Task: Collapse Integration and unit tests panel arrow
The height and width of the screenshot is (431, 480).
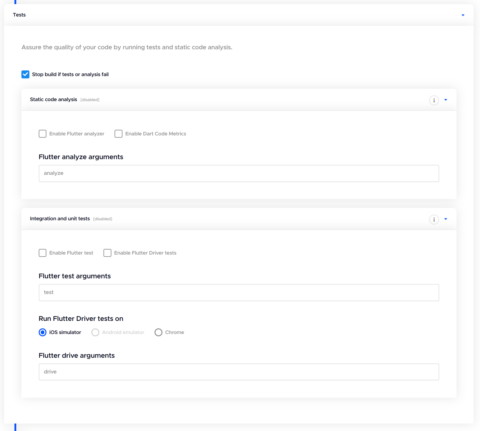Action: click(446, 219)
